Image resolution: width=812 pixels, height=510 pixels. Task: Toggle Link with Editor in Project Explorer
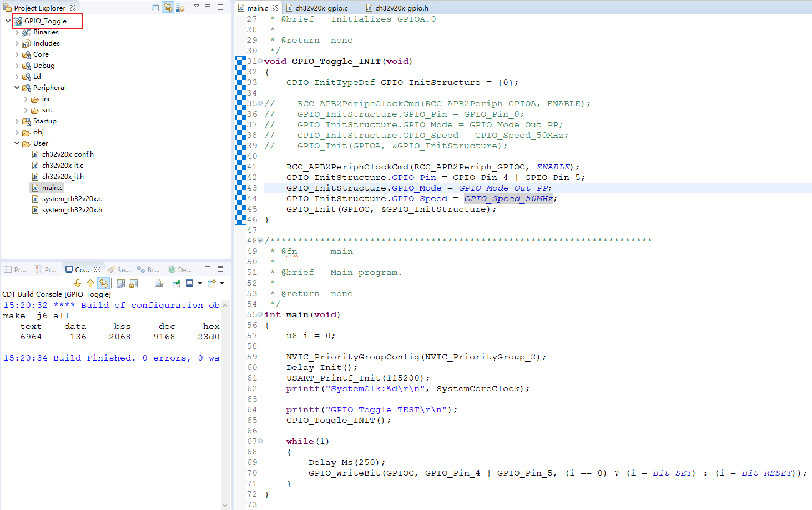click(168, 7)
